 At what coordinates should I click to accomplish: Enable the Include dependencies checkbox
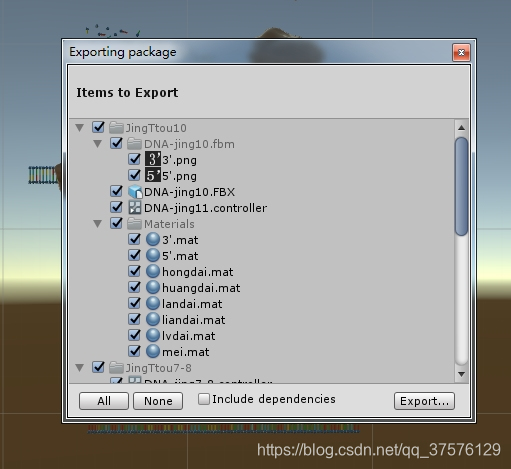204,399
